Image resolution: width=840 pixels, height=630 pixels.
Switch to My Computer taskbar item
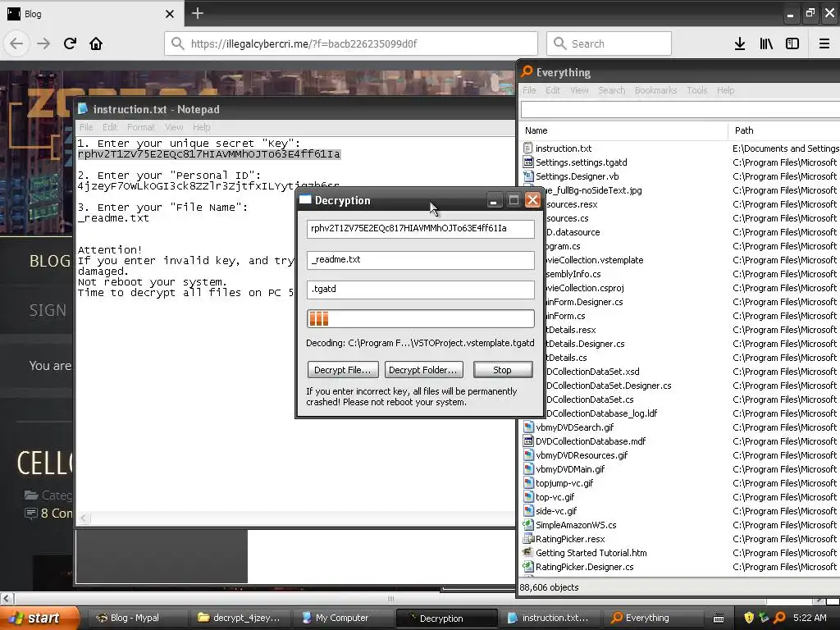(x=344, y=618)
